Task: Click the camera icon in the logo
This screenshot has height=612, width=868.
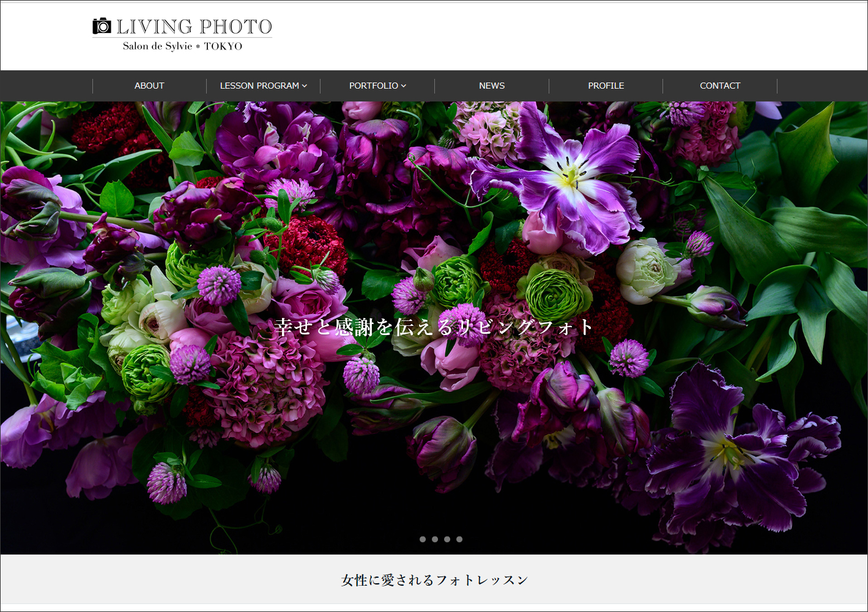Action: coord(102,26)
